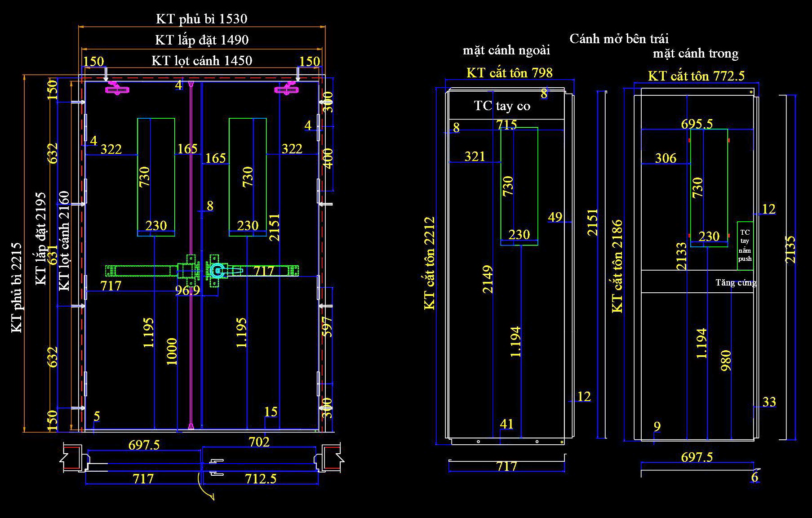Select the cyan lever handle on right leaf
Image resolution: width=812 pixels, height=518 pixels.
pos(218,270)
